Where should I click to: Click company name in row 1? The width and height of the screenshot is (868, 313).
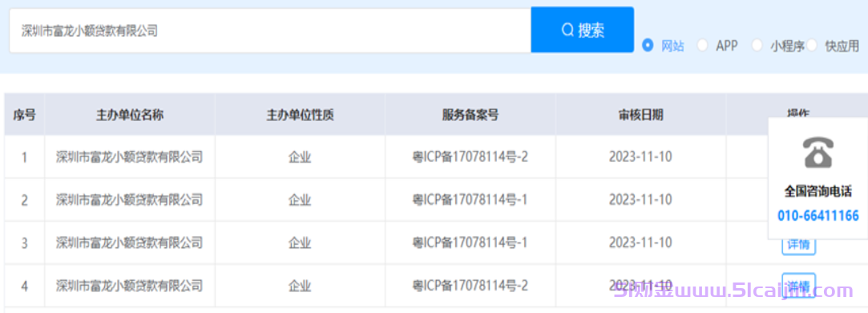(130, 156)
